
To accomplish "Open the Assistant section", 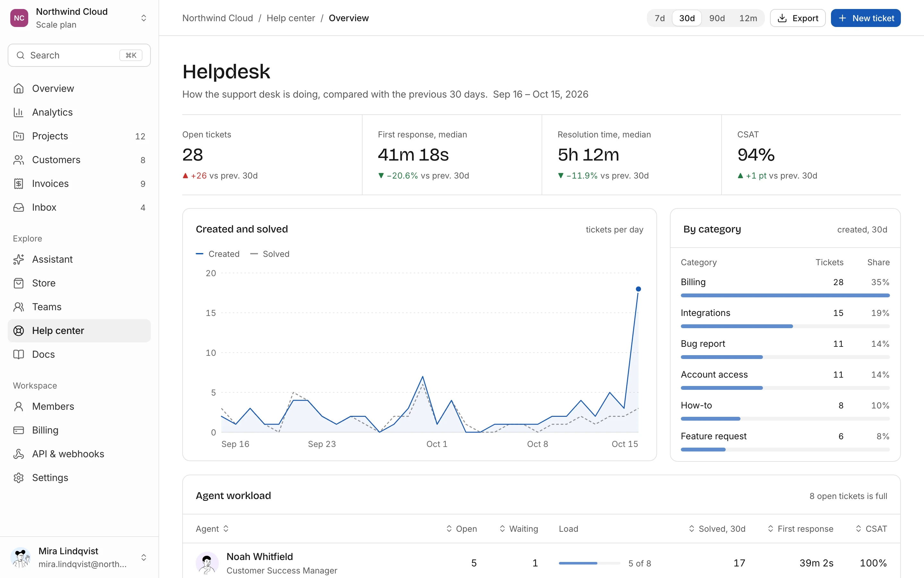I will coord(79,259).
